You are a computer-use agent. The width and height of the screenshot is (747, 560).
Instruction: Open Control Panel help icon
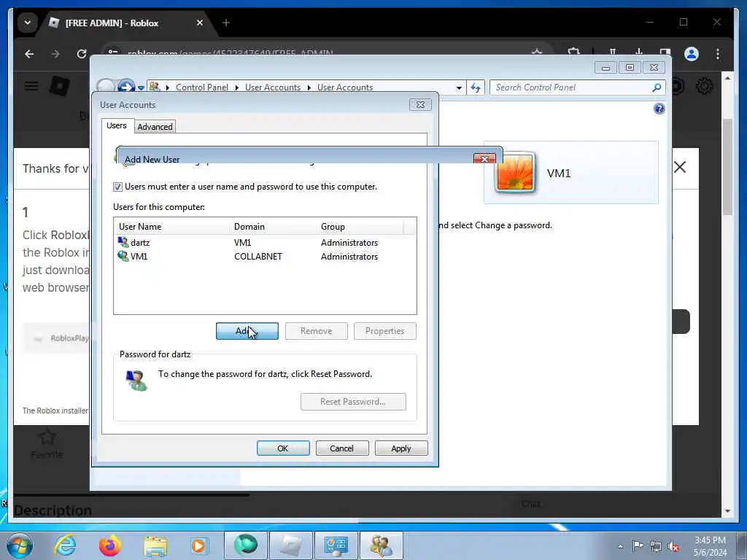click(x=659, y=109)
